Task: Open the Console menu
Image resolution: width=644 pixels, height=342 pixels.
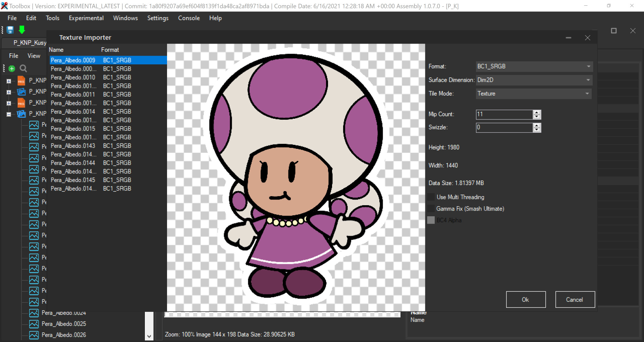Action: click(189, 18)
